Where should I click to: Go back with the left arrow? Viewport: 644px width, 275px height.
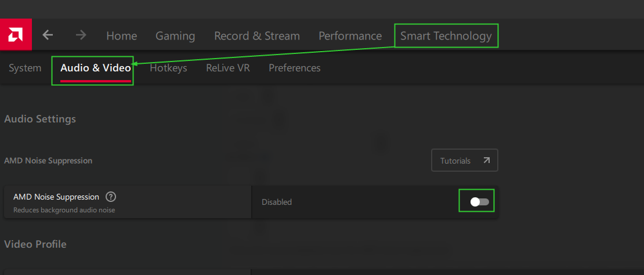[48, 35]
